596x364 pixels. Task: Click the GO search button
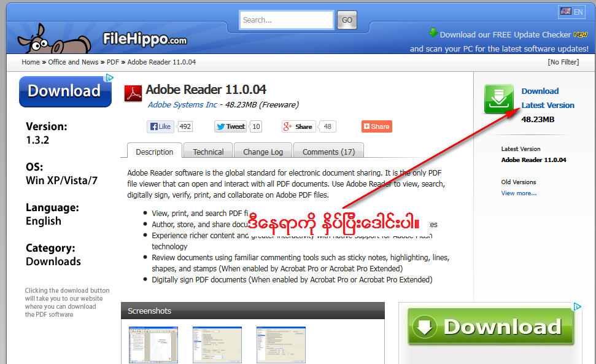[x=347, y=20]
